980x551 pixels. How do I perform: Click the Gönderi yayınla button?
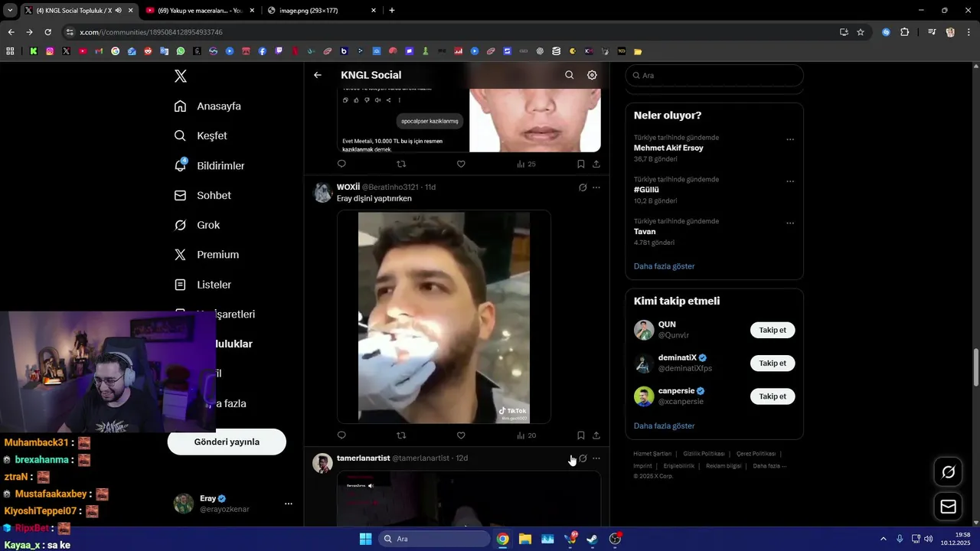pos(227,442)
